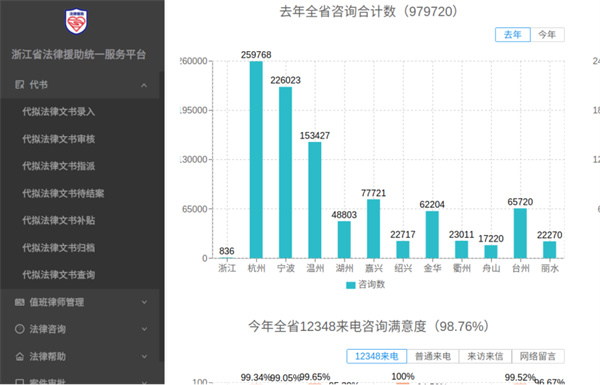Expand the 值班律师管理 section
Viewport: 600px width, 385px height.
click(x=144, y=302)
